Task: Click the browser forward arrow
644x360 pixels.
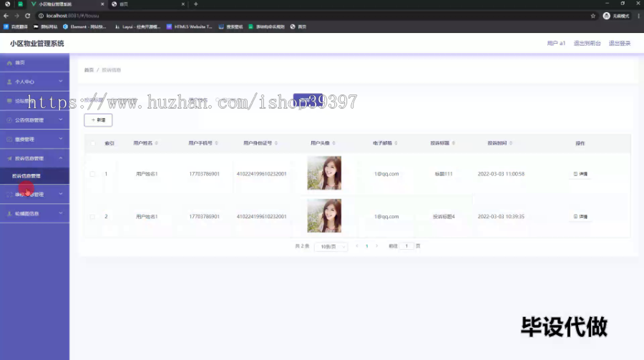Action: [16, 16]
